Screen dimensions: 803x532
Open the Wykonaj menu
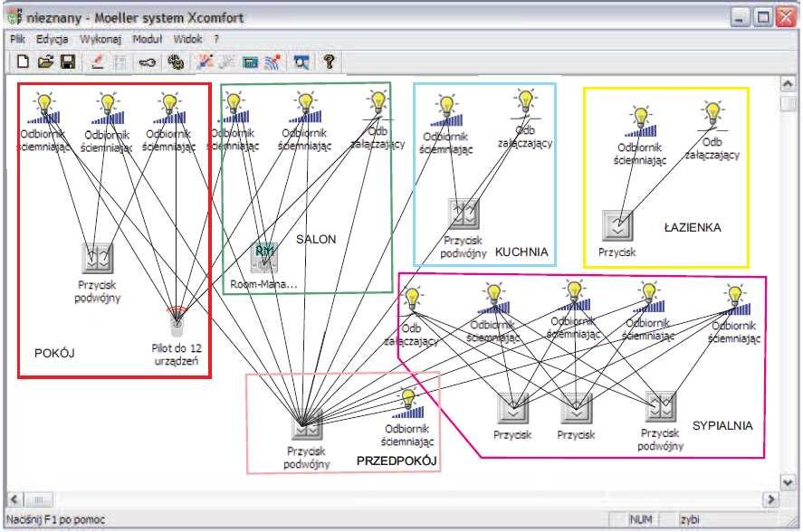click(100, 39)
